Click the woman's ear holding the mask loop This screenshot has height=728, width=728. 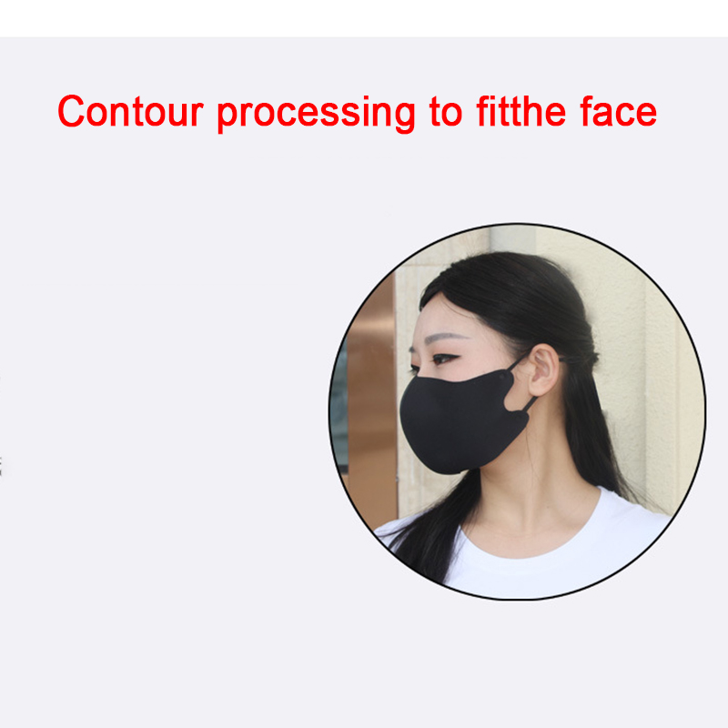click(544, 369)
